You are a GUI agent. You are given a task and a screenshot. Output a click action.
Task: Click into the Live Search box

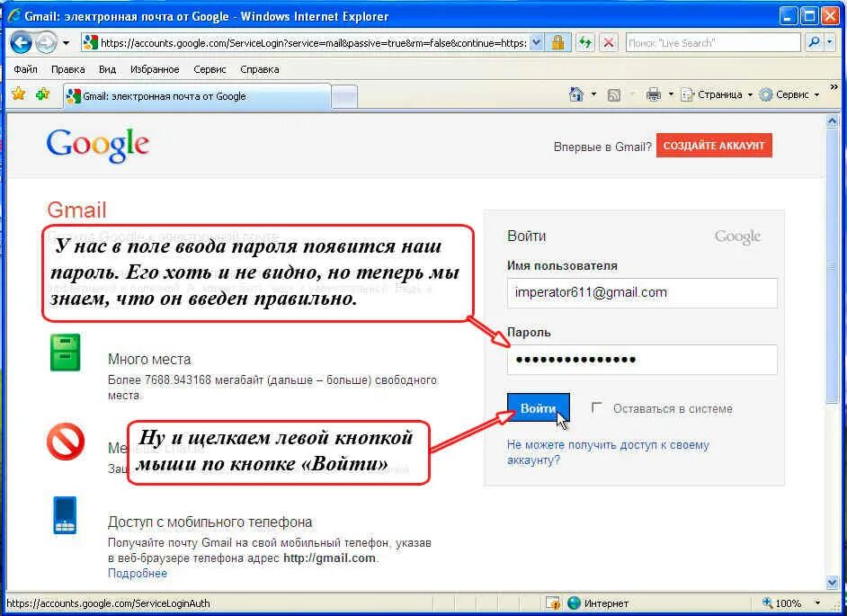click(712, 42)
